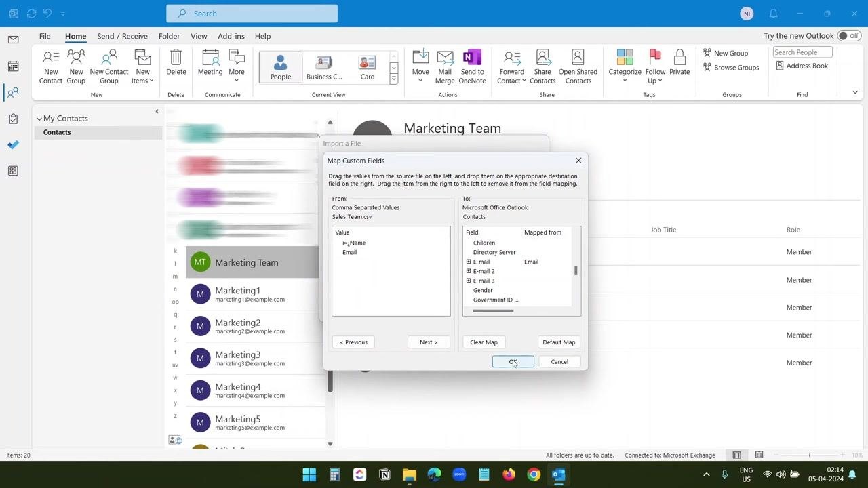The width and height of the screenshot is (868, 488).
Task: Click Cancel in Map Custom Fields
Action: pyautogui.click(x=559, y=362)
